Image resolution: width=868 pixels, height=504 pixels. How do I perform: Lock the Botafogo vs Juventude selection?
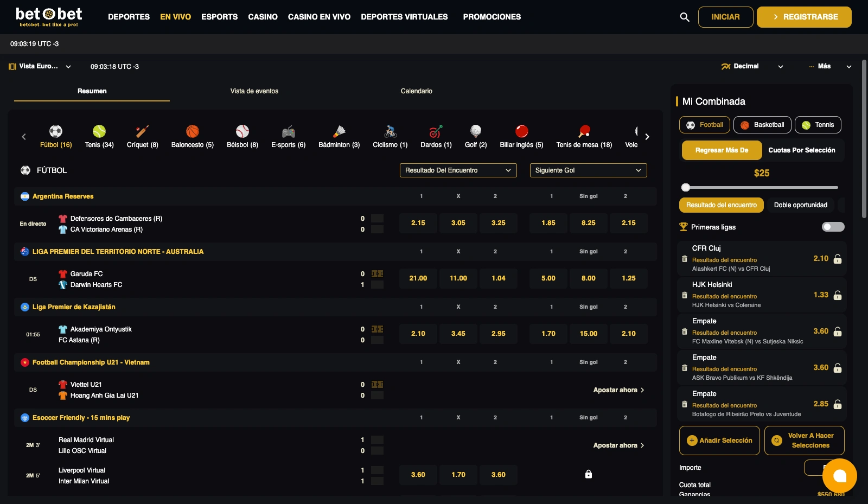click(838, 404)
